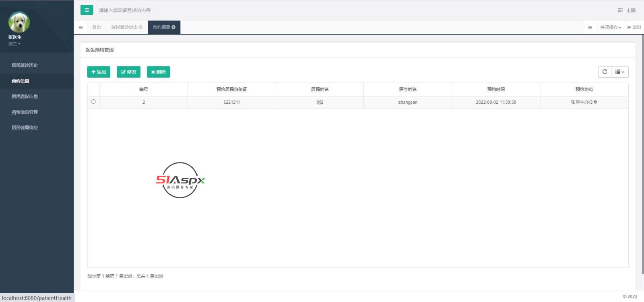Click the 添加 add button

(99, 72)
